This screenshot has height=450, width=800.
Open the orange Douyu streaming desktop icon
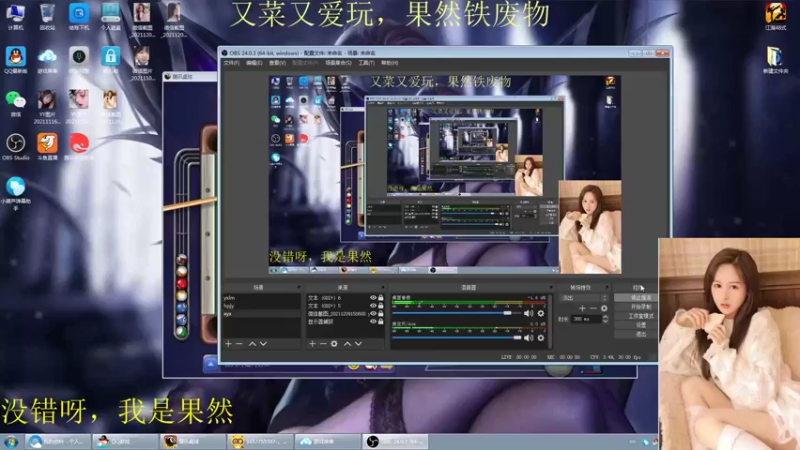click(47, 145)
